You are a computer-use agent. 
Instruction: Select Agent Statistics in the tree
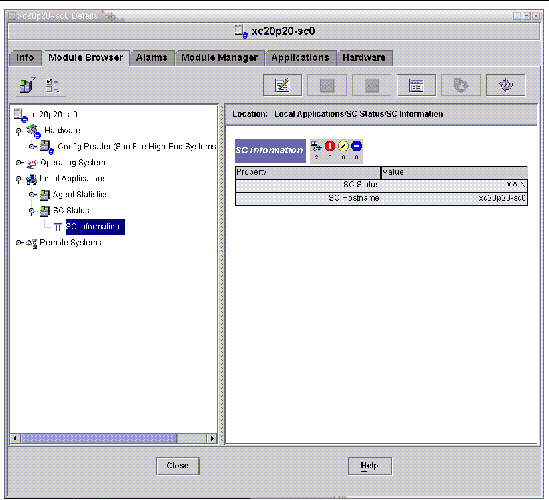coord(79,194)
